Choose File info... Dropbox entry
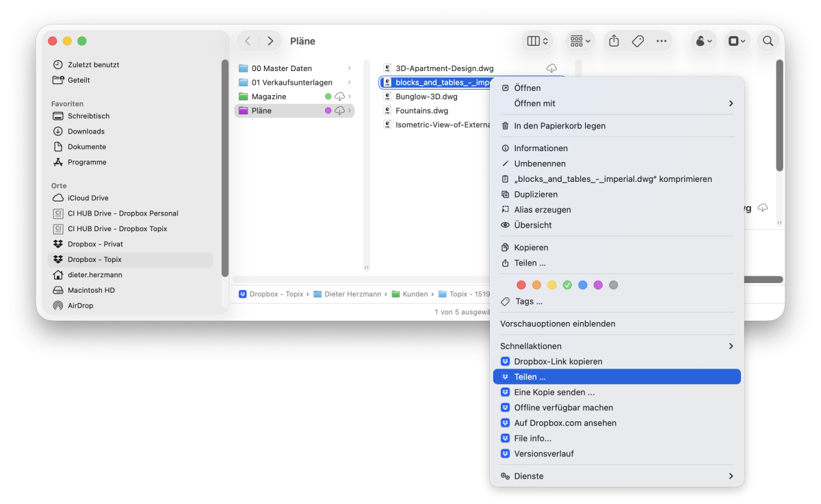Image resolution: width=821 pixels, height=504 pixels. click(616, 438)
